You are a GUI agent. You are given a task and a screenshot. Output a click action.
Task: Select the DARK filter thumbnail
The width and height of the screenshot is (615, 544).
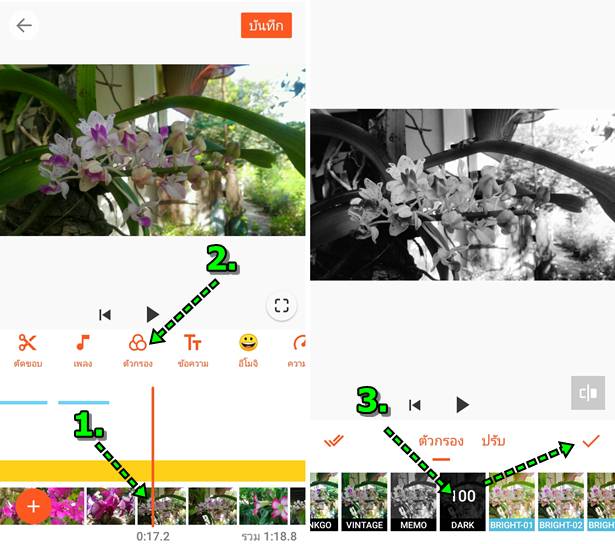[462, 502]
